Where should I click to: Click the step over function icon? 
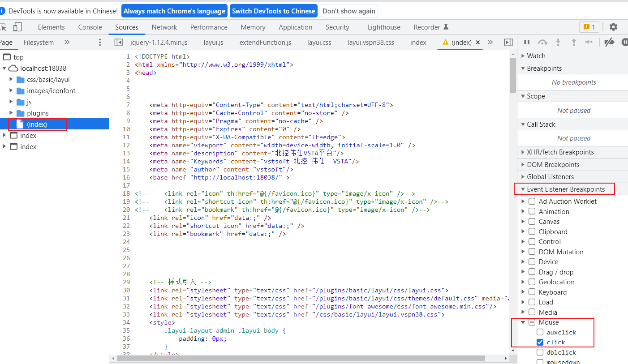pos(542,42)
